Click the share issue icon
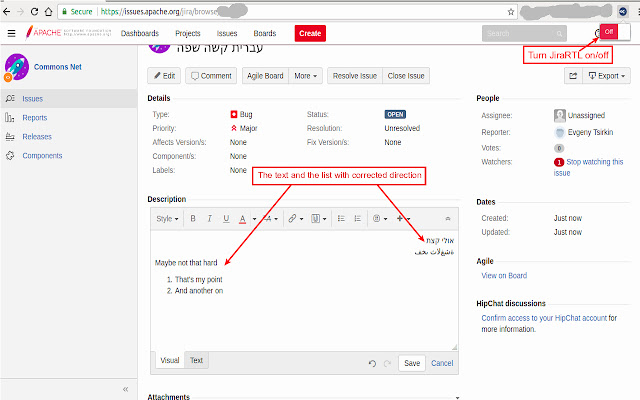Screen dimensions: 640x400 [573, 75]
